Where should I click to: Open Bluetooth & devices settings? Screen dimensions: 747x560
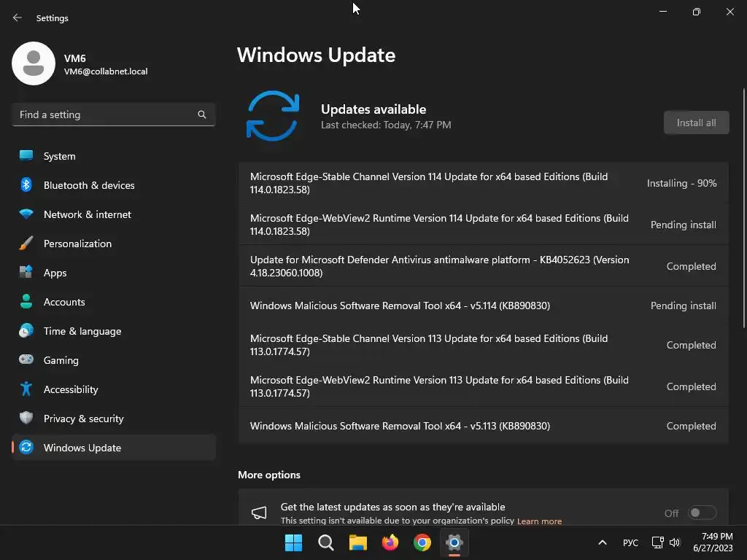click(113, 184)
